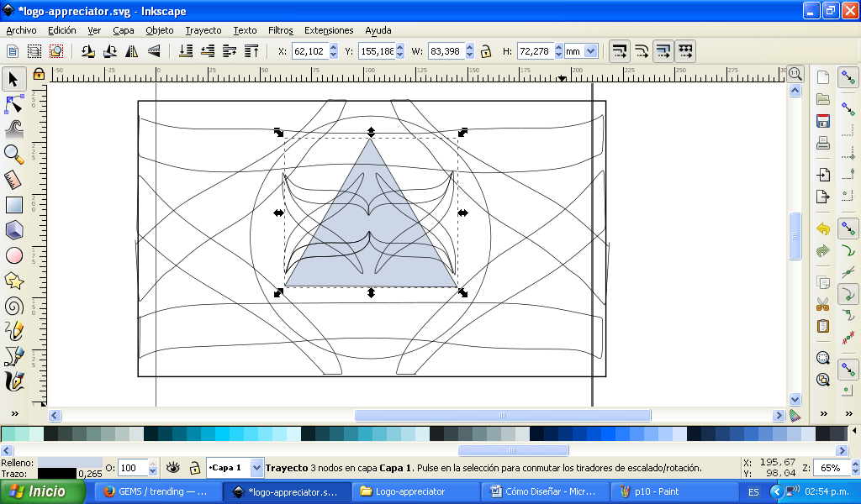
Task: Switch to p10 - Paint taskbar button
Action: coord(673,491)
